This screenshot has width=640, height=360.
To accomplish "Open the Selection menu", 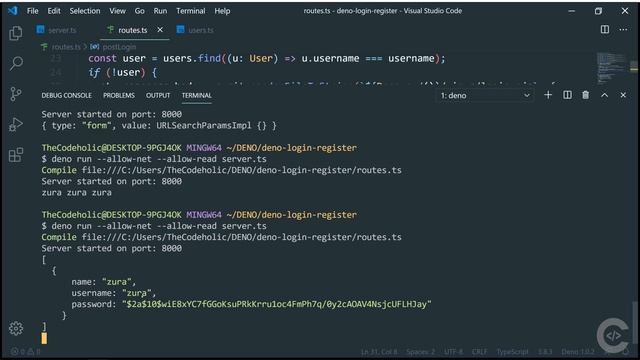I will pyautogui.click(x=84, y=11).
